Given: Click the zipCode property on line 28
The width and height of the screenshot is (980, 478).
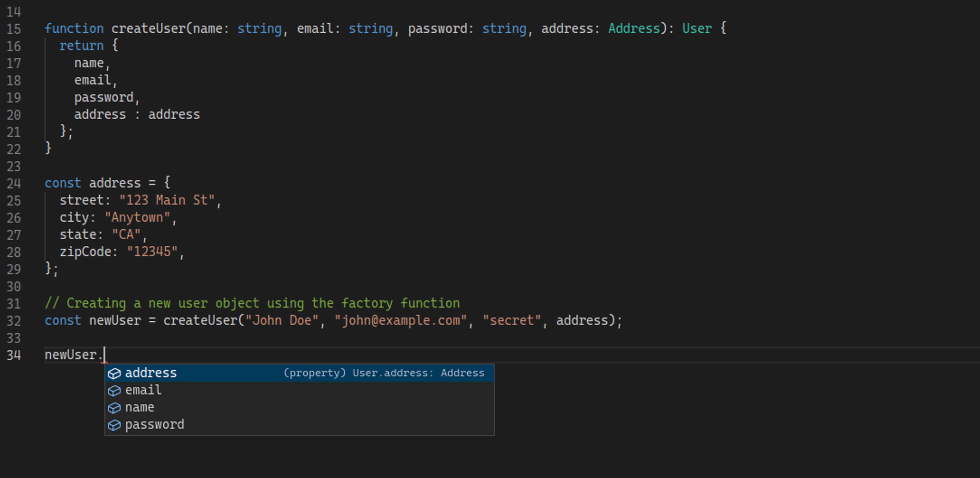Looking at the screenshot, I should pos(85,252).
